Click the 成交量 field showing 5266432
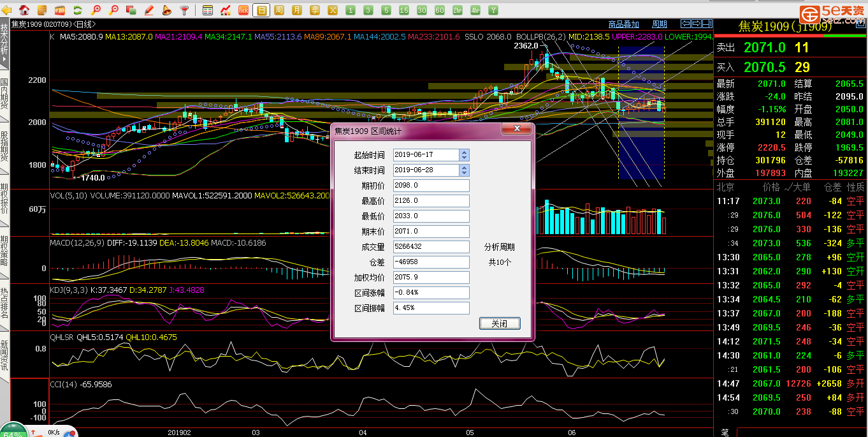This screenshot has height=437, width=868. click(431, 247)
